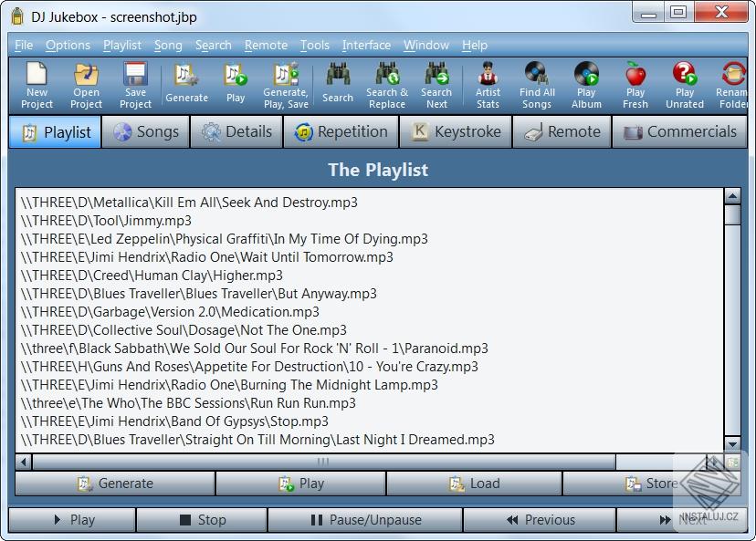Load a saved playlist

click(x=475, y=484)
